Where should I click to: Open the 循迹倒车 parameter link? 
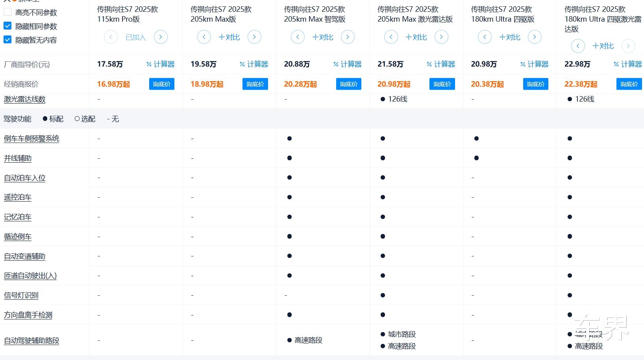(x=18, y=237)
